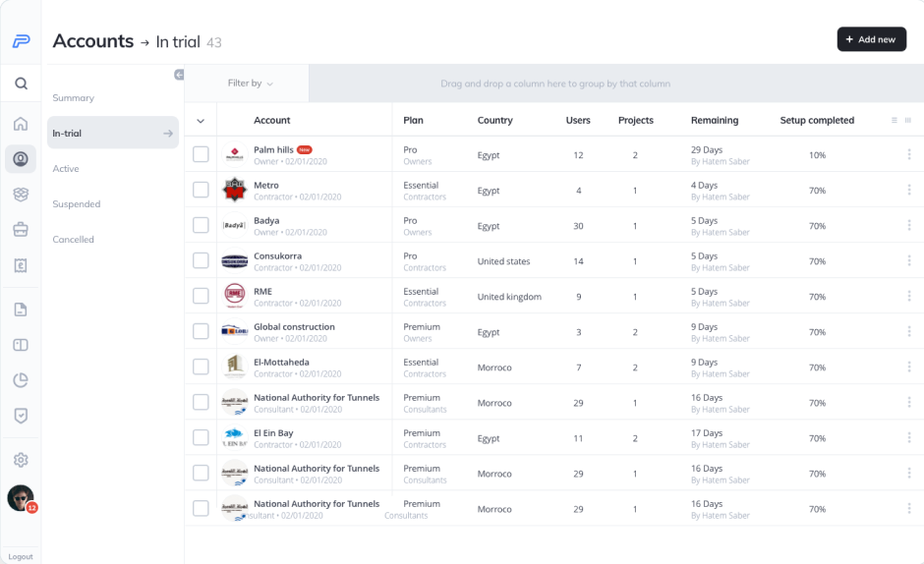Image resolution: width=924 pixels, height=564 pixels.
Task: Switch to the Active accounts tab
Action: point(66,169)
